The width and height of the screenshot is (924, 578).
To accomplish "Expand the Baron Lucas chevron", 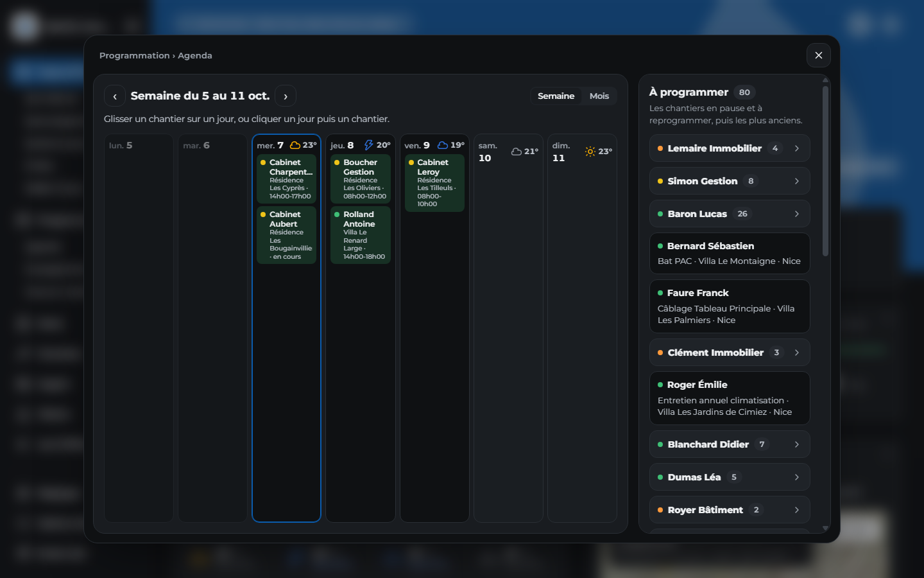I will click(797, 214).
